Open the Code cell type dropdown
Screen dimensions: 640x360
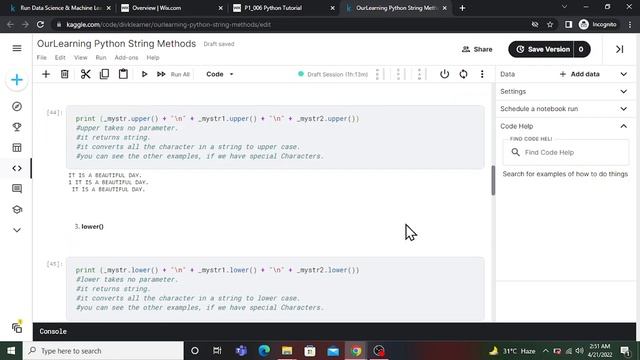pos(220,74)
